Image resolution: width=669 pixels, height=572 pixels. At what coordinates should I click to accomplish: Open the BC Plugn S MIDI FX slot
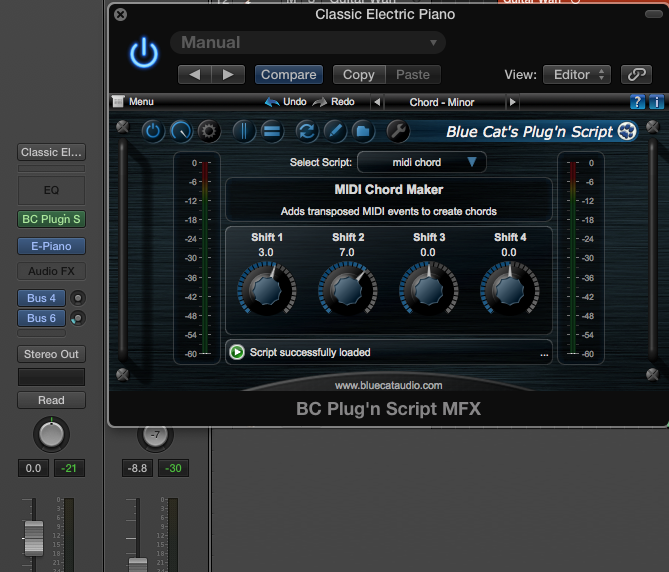[x=51, y=219]
